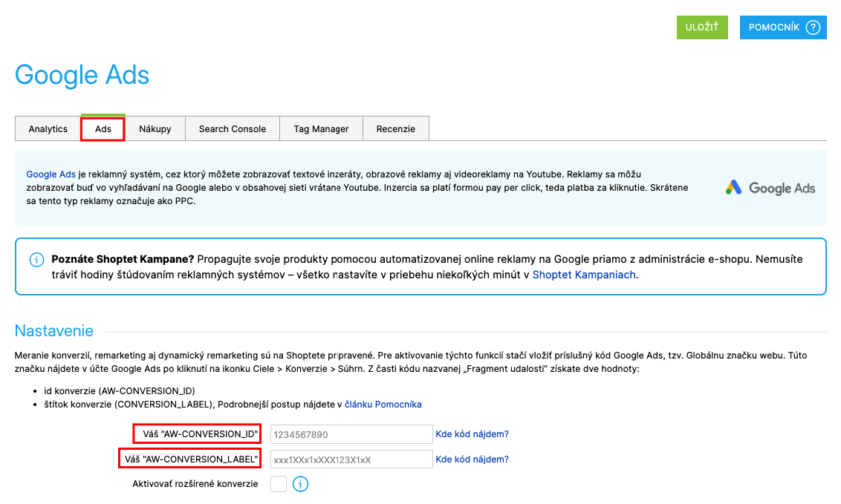This screenshot has height=504, width=841.
Task: Open the Nákupy tab
Action: [x=155, y=128]
